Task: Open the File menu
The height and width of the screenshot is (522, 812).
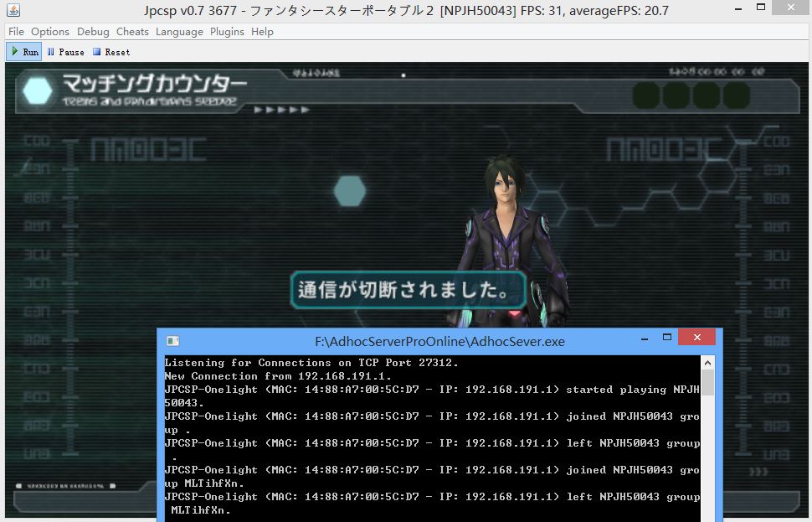Action: 16,32
